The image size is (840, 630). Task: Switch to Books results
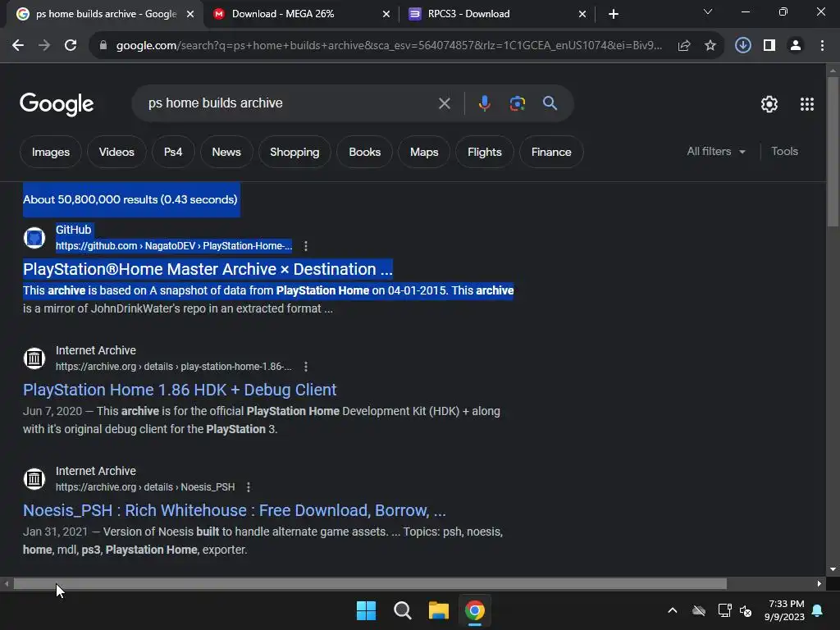click(365, 152)
